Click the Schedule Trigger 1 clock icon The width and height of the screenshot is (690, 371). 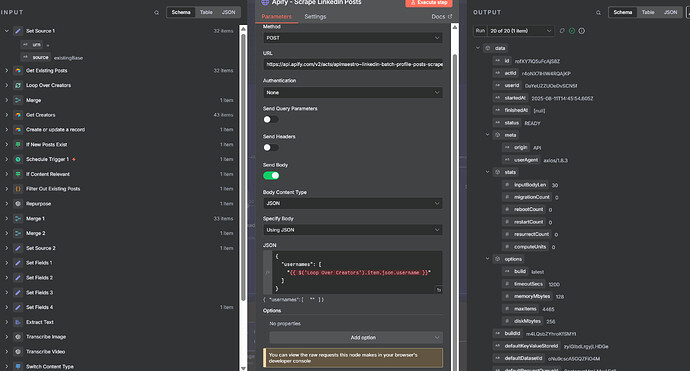18,159
